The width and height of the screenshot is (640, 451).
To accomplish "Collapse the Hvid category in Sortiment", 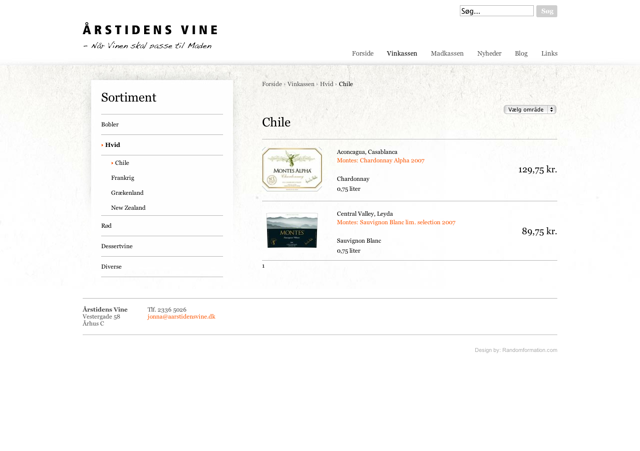I will [x=112, y=145].
